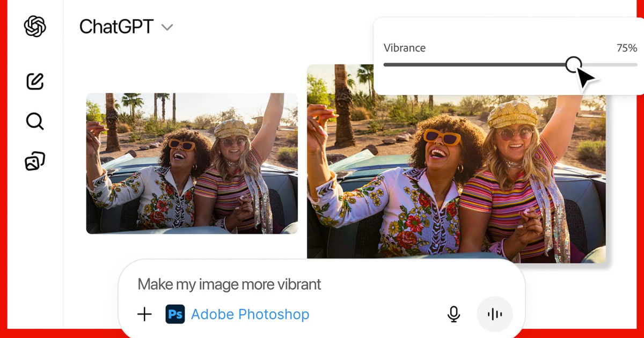
Task: Expand the chevron next to ChatGPT
Action: (167, 27)
